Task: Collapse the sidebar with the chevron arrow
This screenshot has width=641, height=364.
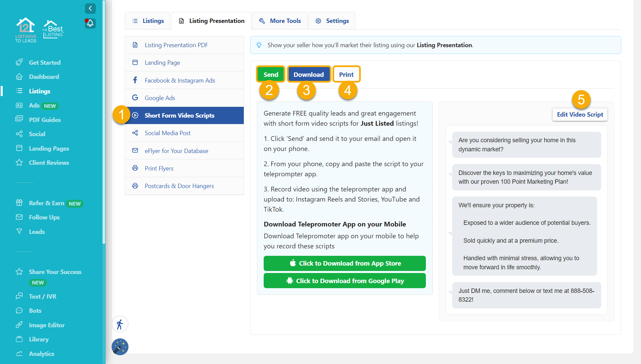Action: tap(90, 8)
